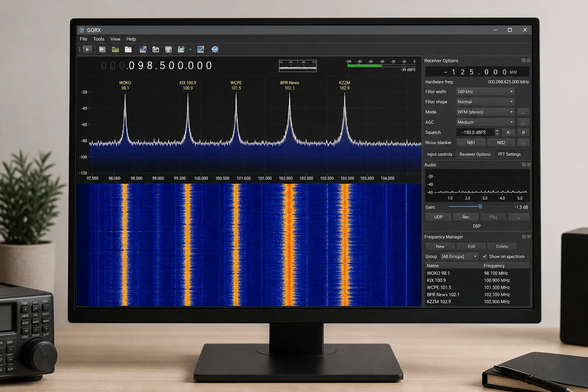Click the squelch auto A button
This screenshot has width=588, height=392.
(508, 132)
